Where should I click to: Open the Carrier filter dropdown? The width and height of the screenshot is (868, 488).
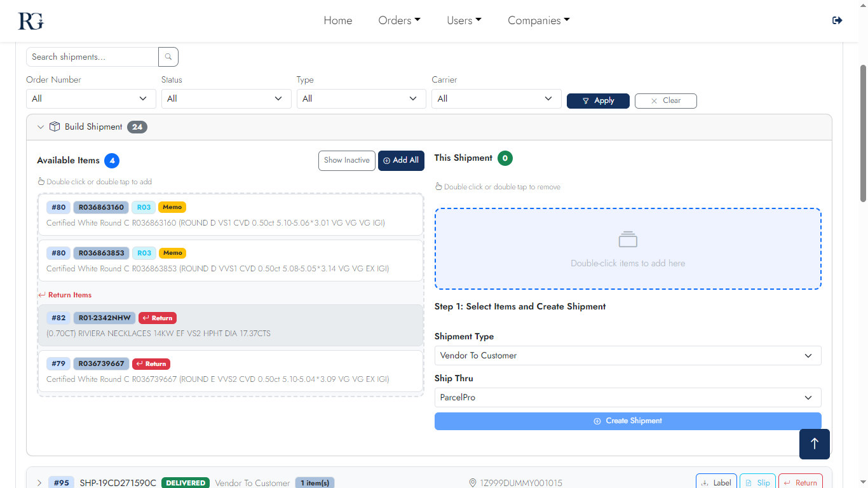tap(496, 98)
